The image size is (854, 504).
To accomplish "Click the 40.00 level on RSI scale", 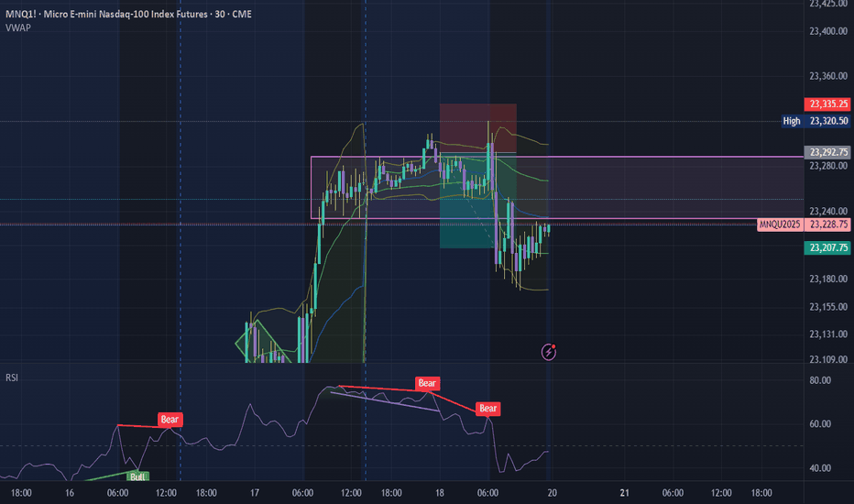I will tap(820, 468).
